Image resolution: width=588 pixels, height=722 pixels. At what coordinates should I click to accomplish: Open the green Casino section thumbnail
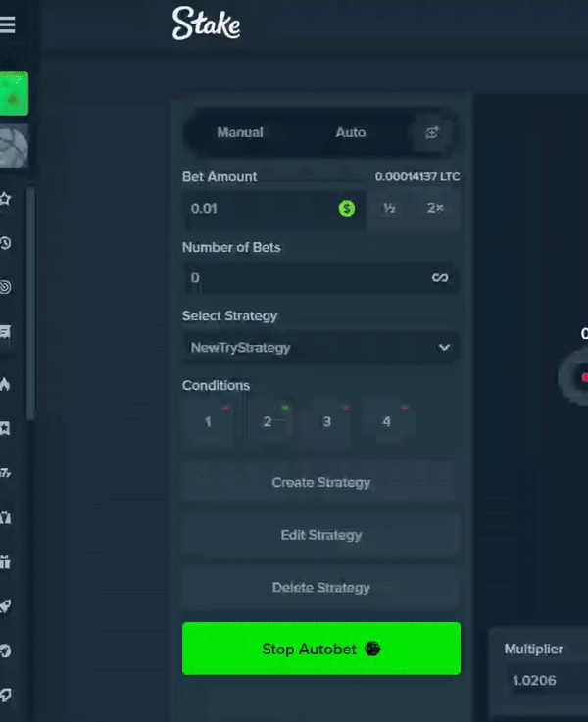[14, 93]
